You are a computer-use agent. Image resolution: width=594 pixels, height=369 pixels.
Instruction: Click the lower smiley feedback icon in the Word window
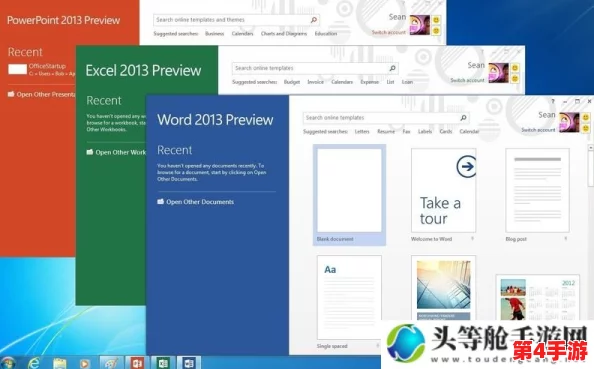(586, 128)
